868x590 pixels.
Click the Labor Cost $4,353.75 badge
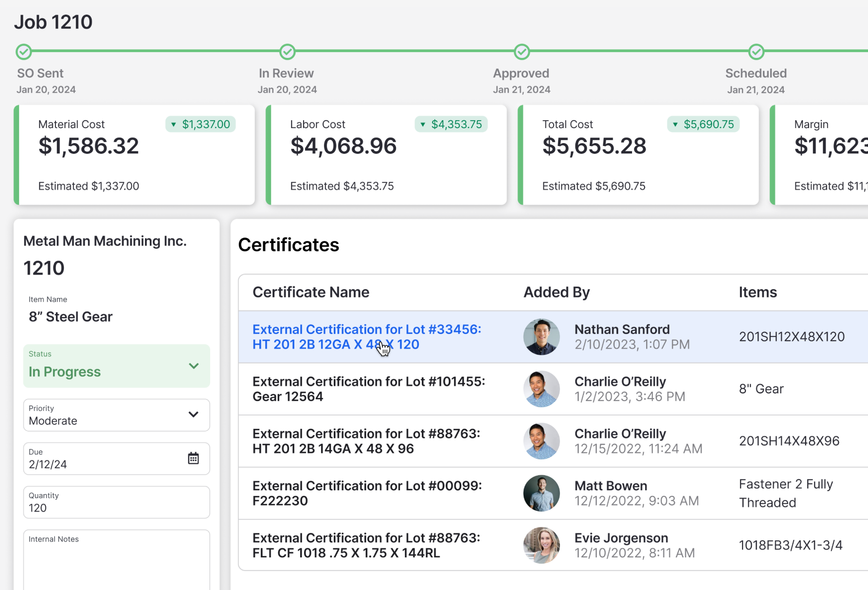451,124
